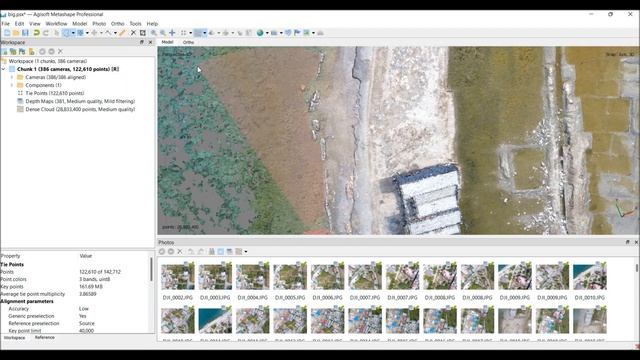Click the first gray circle icon in Photos toolbar
Screen dimensions: 640x360
tap(162, 251)
